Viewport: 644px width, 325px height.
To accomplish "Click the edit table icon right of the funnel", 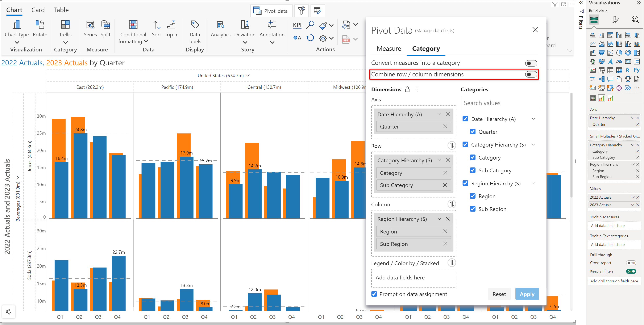I will click(x=317, y=11).
